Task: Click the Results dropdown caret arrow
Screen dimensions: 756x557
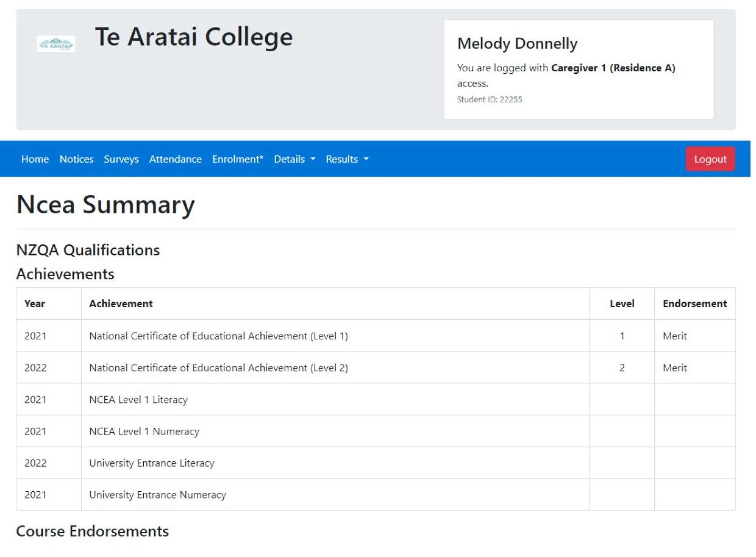Action: 366,159
